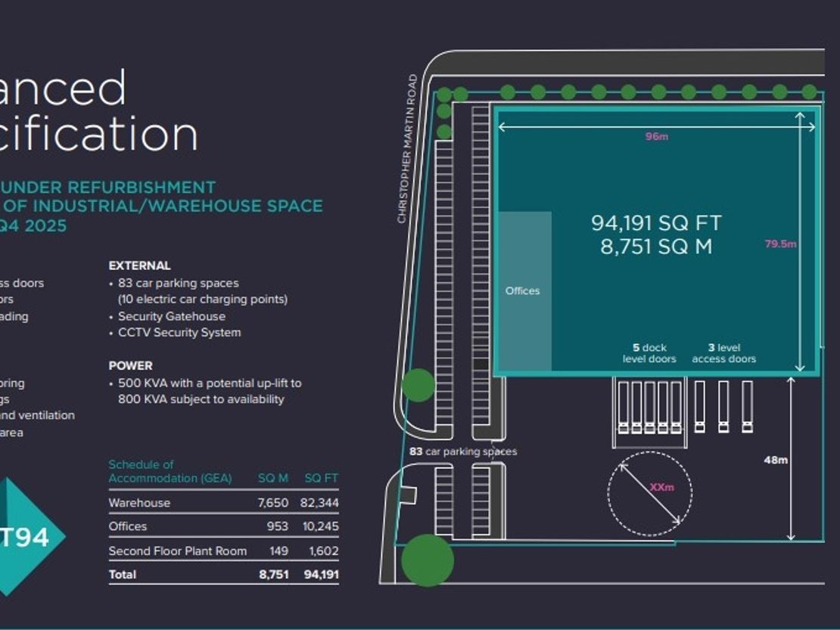
Task: Click 'XXm' turning circle label
Action: click(x=662, y=487)
